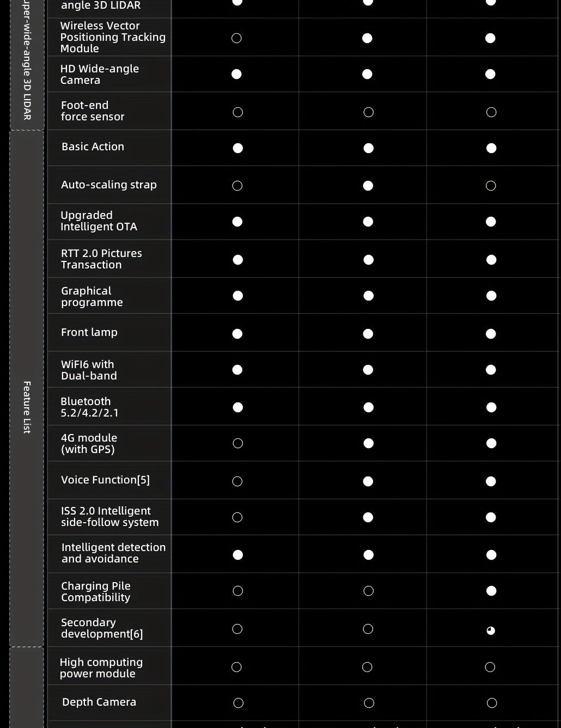Click the Intelligent detection and avoidance label
The image size is (561, 728).
tap(113, 553)
